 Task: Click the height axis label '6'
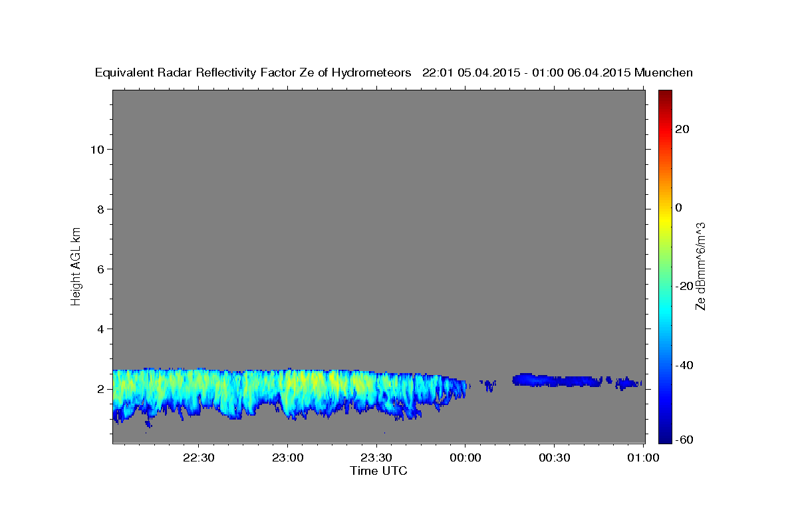(x=100, y=269)
